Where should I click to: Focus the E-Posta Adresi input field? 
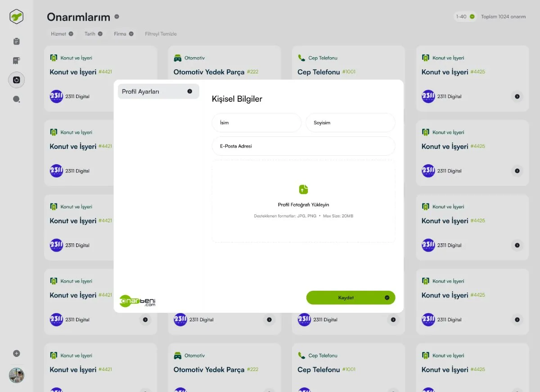303,146
